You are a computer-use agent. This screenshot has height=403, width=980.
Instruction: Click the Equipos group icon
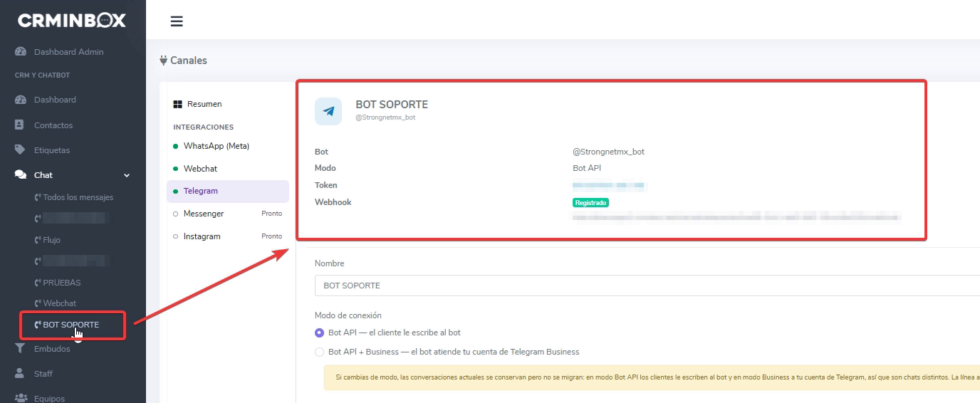click(20, 399)
